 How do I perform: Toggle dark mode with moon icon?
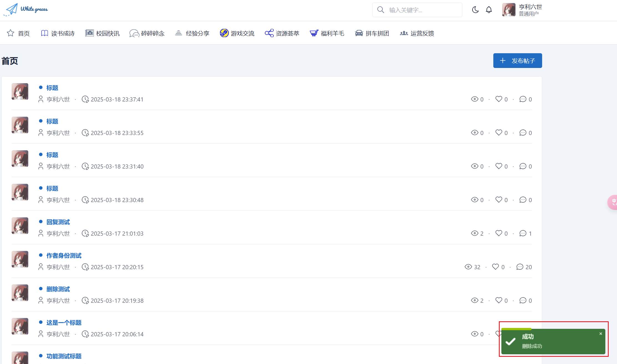pyautogui.click(x=475, y=10)
